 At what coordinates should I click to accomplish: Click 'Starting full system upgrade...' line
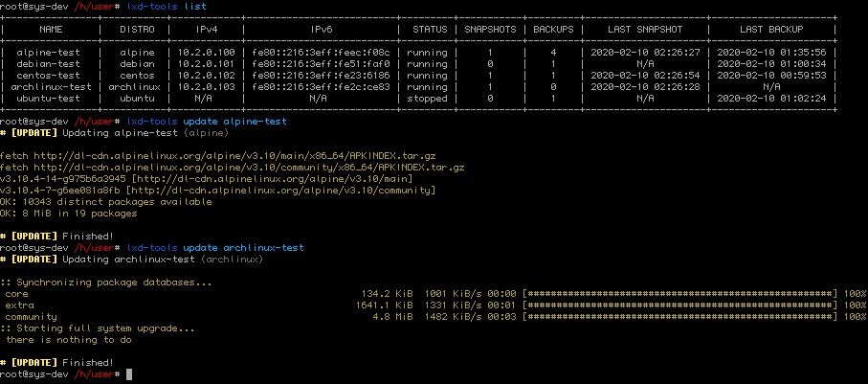(98, 328)
